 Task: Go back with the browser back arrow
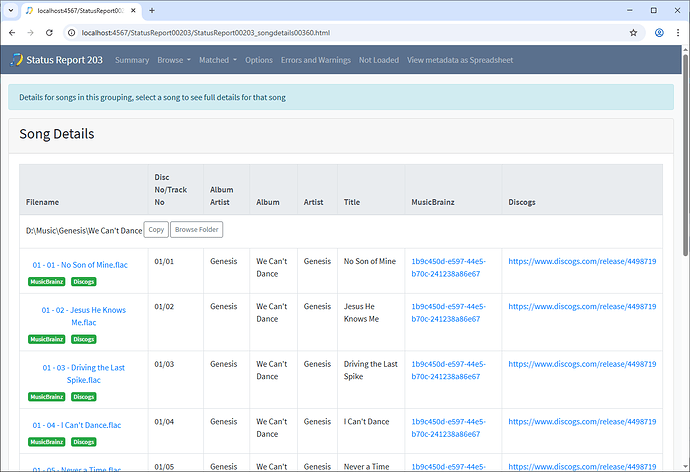pyautogui.click(x=12, y=33)
